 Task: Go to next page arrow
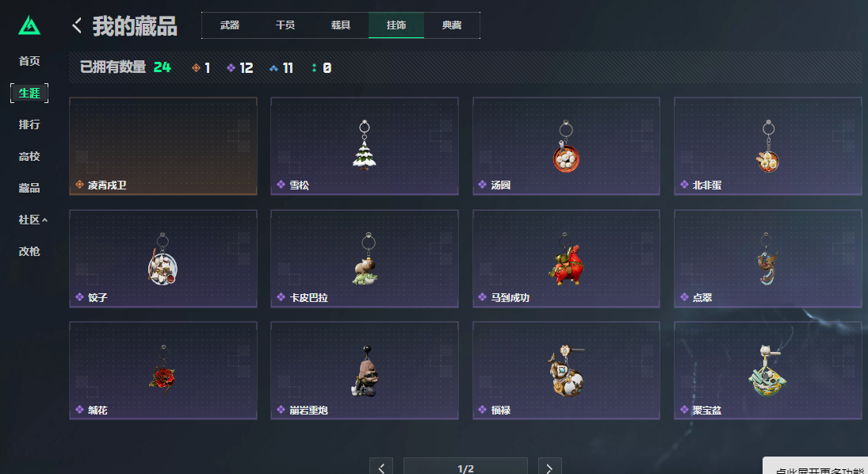(549, 468)
